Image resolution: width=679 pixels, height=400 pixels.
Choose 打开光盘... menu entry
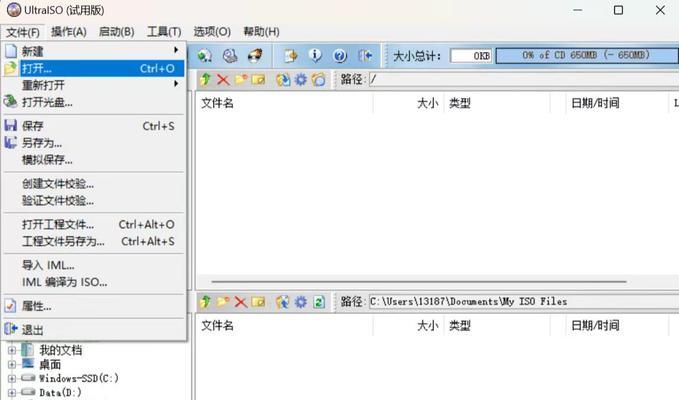(x=94, y=102)
